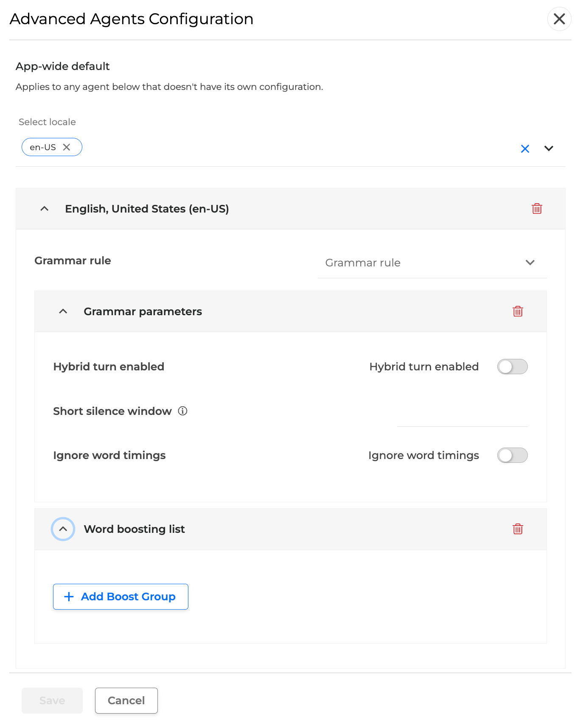The width and height of the screenshot is (583, 728).
Task: Toggle the Hybrid turn enabled switch
Action: 512,367
